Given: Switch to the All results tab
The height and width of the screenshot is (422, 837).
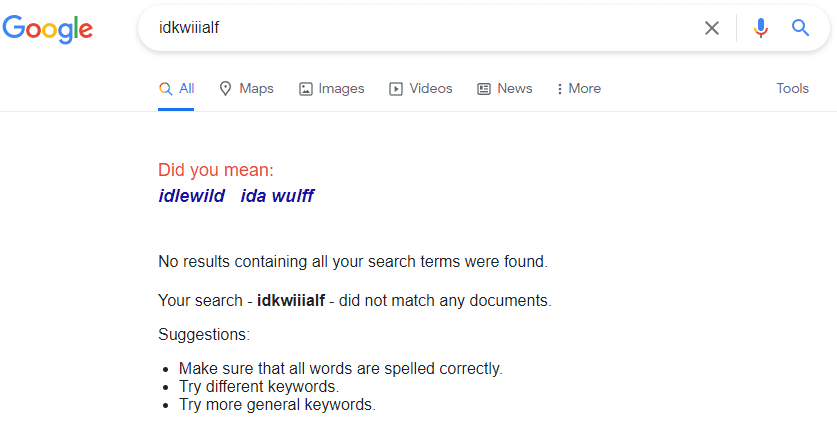Looking at the screenshot, I should pos(176,89).
